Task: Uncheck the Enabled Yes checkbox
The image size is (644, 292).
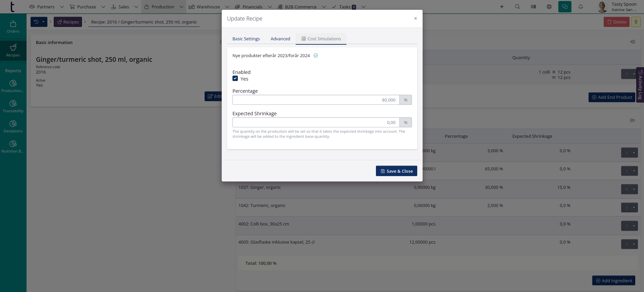Action: click(235, 79)
